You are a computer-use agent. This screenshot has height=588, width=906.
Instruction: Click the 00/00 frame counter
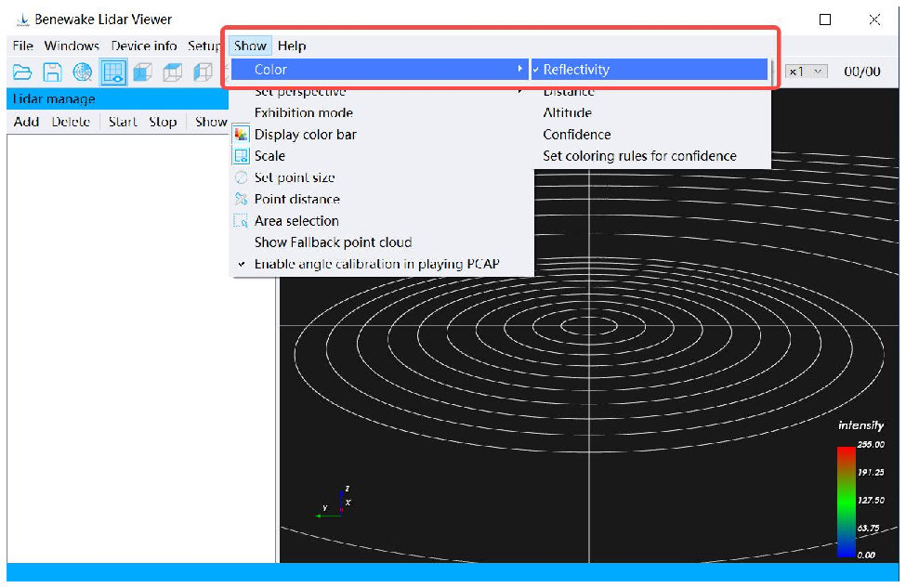click(x=862, y=72)
